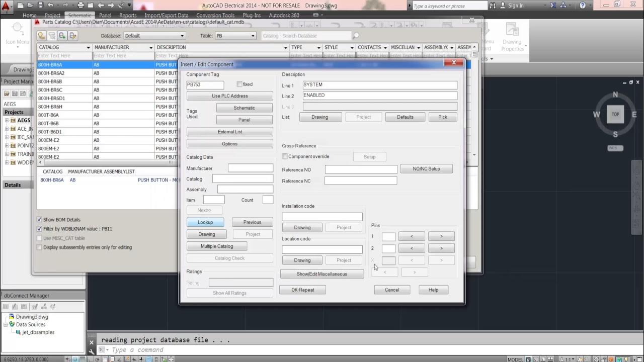Click the NO/NC Setup button
The height and width of the screenshot is (362, 644).
click(427, 169)
